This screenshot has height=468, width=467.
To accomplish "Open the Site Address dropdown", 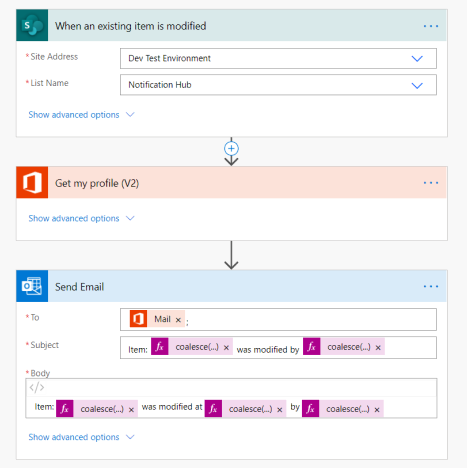I will pyautogui.click(x=417, y=59).
